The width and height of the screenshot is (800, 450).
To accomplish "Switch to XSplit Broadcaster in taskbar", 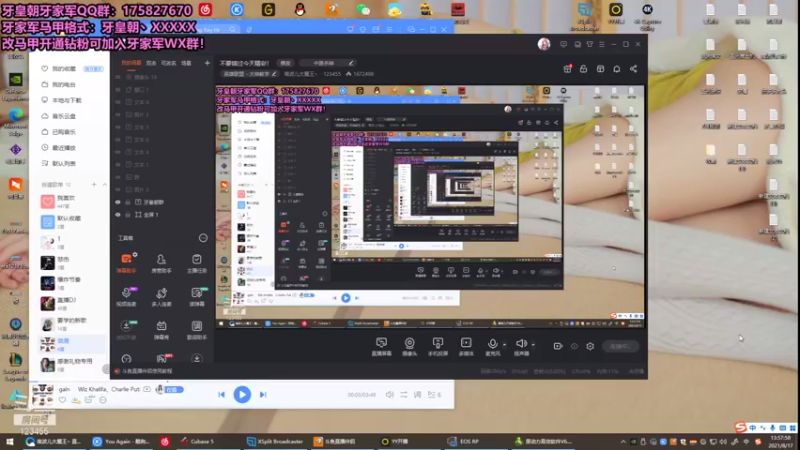I will 276,441.
